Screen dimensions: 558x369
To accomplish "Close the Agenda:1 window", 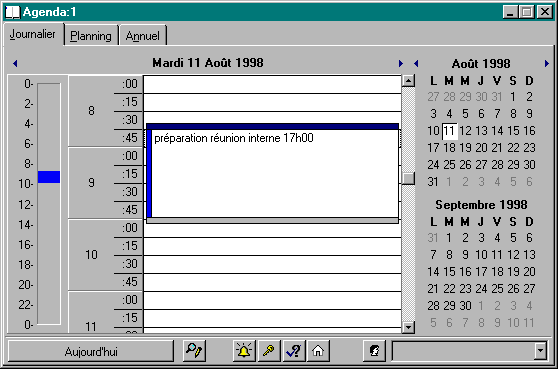I will pyautogui.click(x=544, y=12).
